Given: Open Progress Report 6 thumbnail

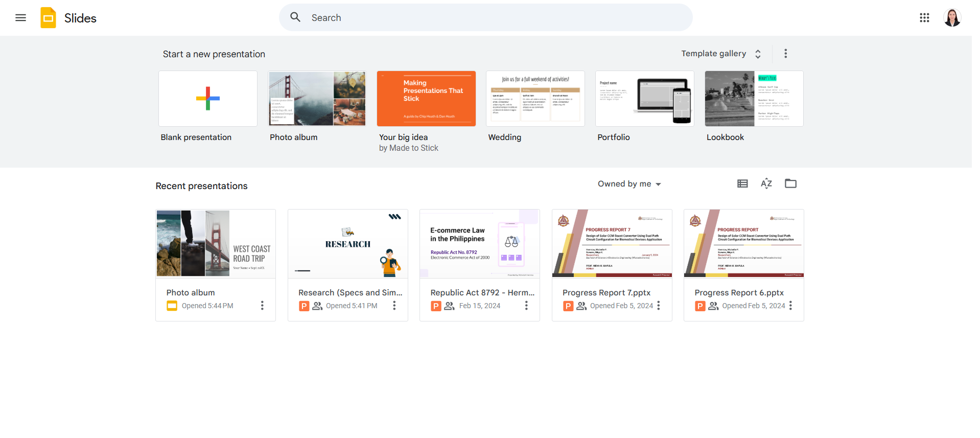Looking at the screenshot, I should [x=744, y=244].
